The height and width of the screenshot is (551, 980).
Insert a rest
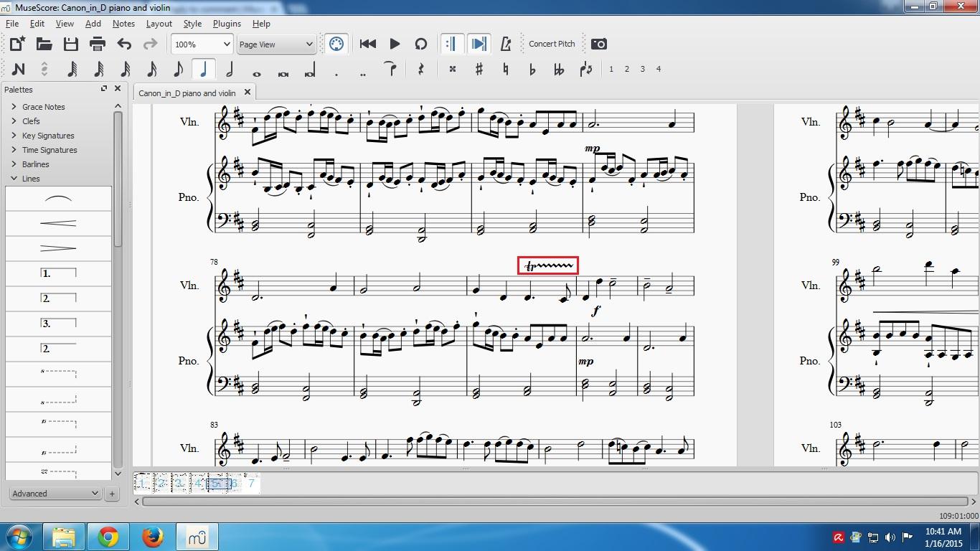click(421, 70)
